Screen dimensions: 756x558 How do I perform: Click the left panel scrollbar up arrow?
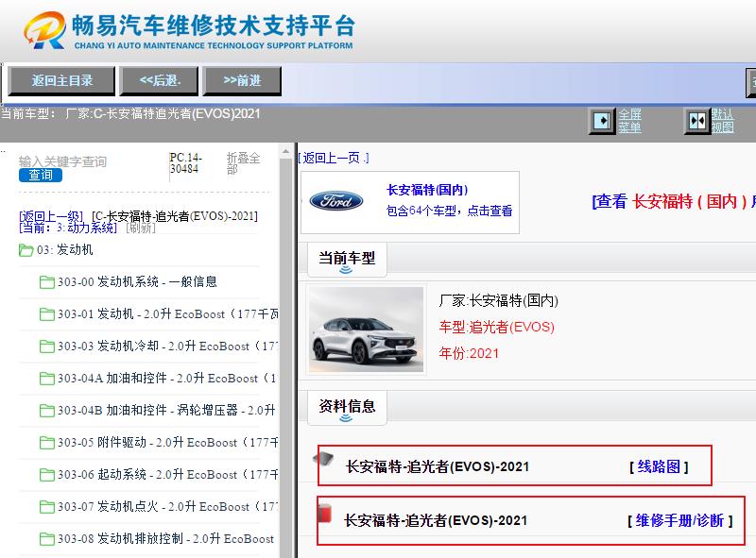285,151
